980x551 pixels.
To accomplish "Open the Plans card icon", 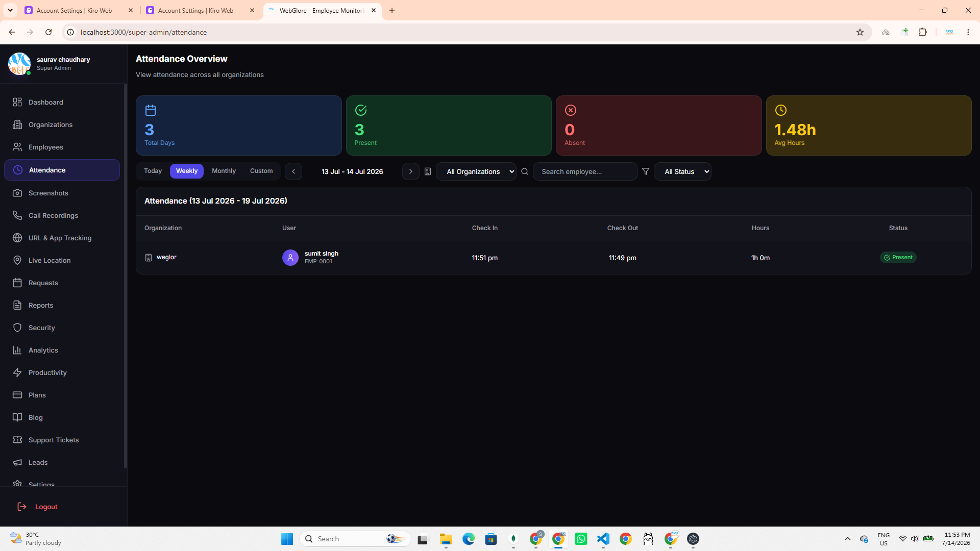I will pos(17,395).
